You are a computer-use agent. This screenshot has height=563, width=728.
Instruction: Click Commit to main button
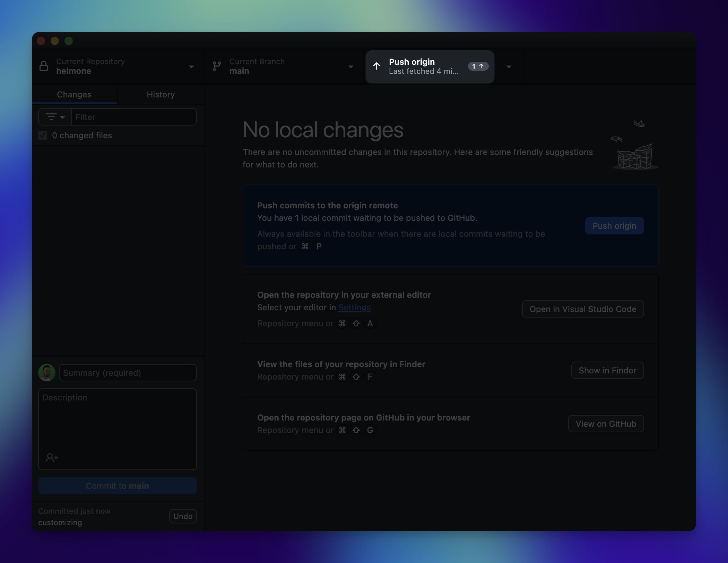[118, 486]
